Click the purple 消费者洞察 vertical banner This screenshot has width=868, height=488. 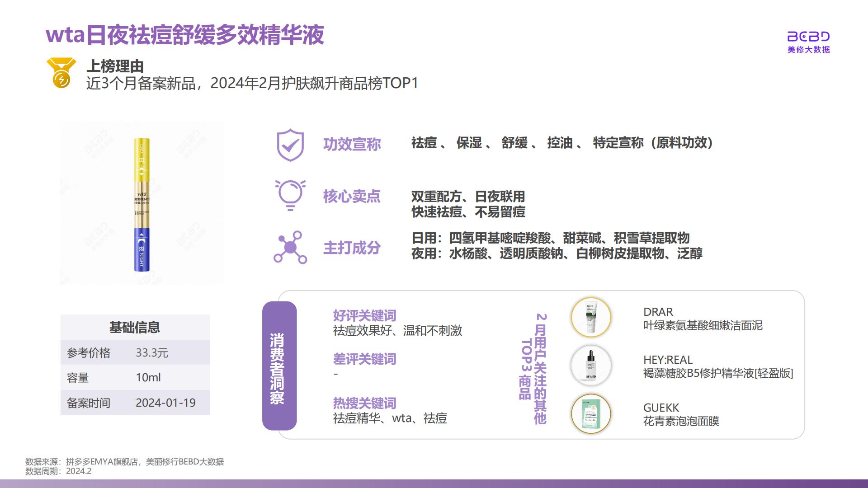tap(279, 366)
